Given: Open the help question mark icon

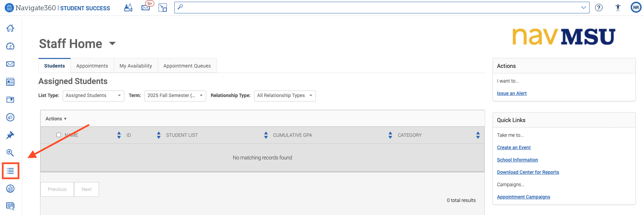Looking at the screenshot, I should click(x=599, y=8).
